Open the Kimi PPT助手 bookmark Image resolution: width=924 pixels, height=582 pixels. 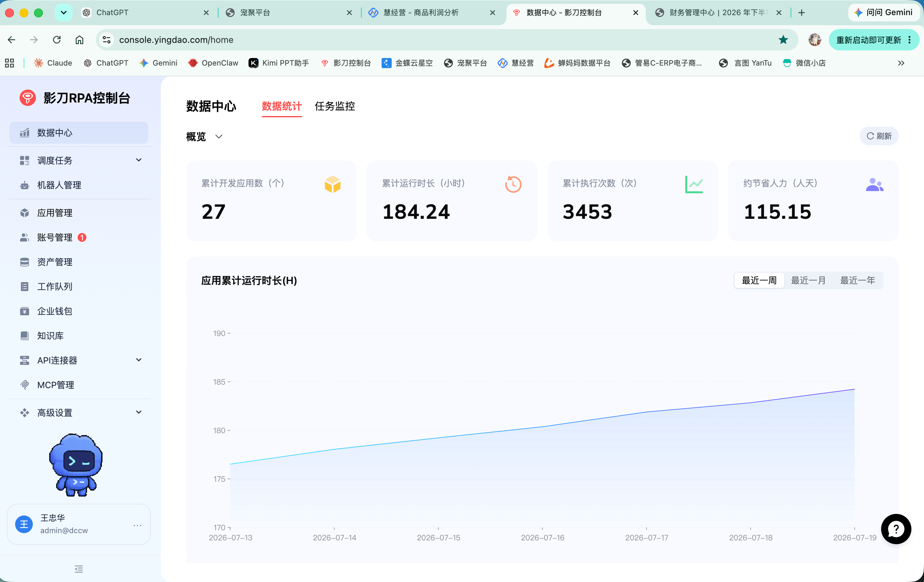279,63
